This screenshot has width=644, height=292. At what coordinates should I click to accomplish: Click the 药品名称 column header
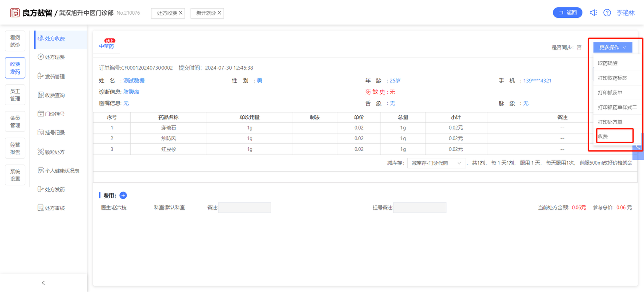[168, 117]
